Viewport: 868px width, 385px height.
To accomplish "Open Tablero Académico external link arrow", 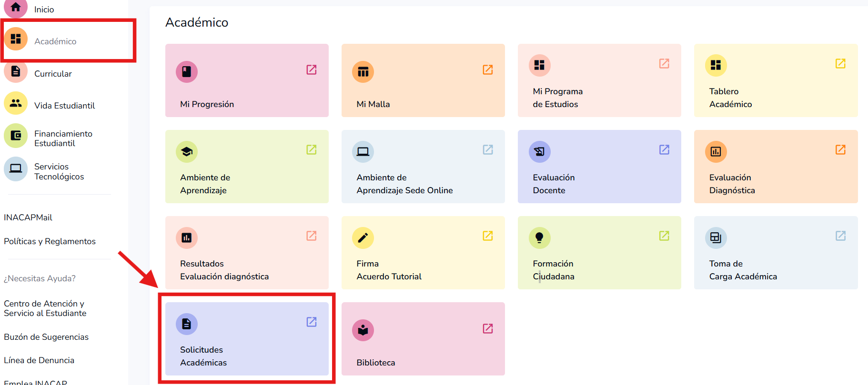I will 840,63.
